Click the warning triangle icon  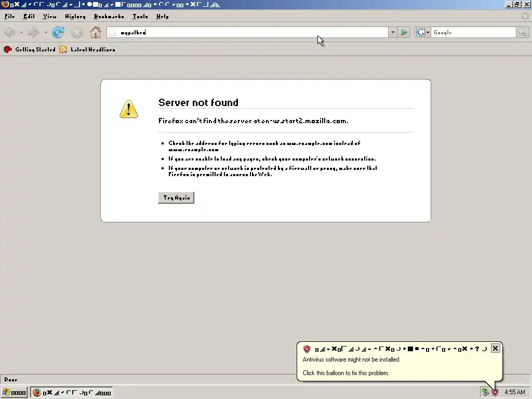pos(129,109)
